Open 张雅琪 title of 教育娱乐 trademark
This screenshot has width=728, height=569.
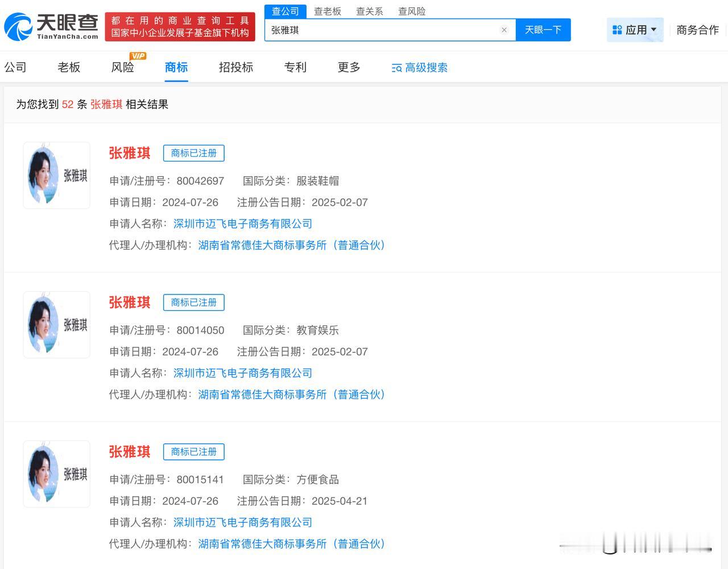pos(130,302)
